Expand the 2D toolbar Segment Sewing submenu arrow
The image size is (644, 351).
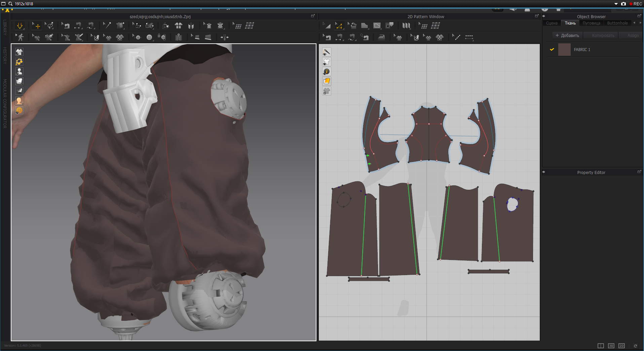click(x=343, y=41)
